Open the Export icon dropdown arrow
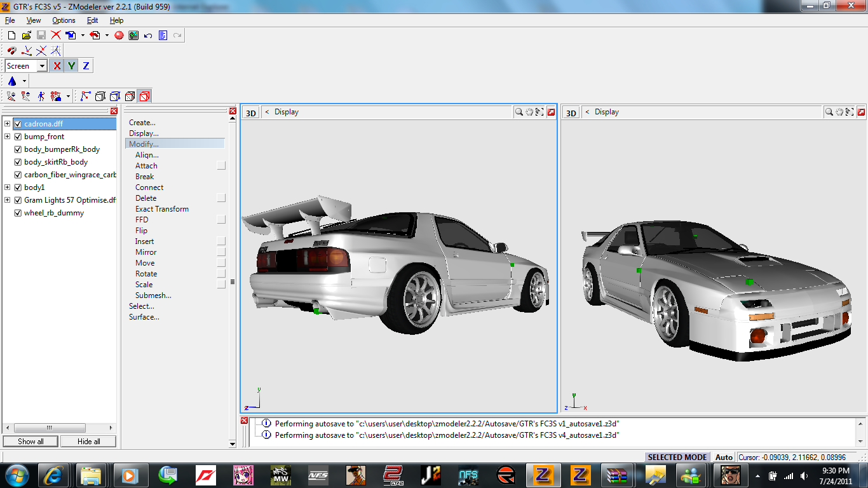 click(x=107, y=36)
